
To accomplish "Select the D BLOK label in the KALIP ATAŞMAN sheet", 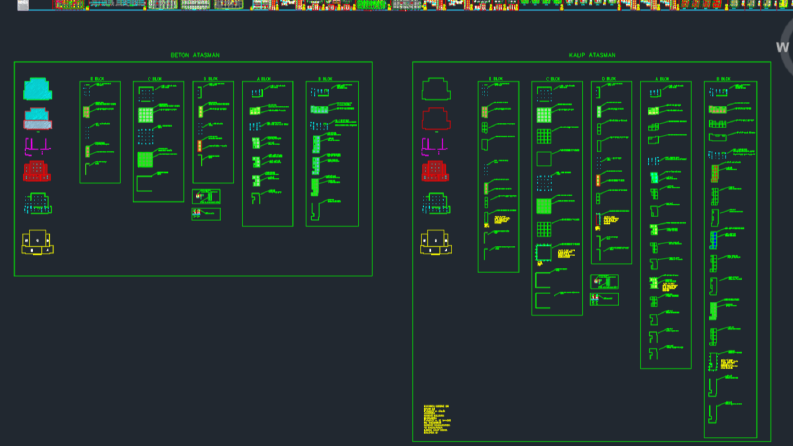I will (609, 79).
